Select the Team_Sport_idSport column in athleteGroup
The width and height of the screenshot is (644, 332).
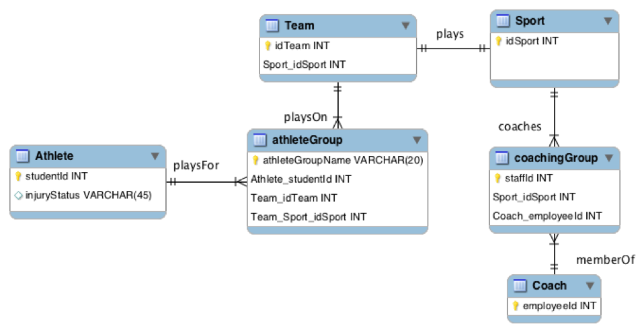[309, 216]
